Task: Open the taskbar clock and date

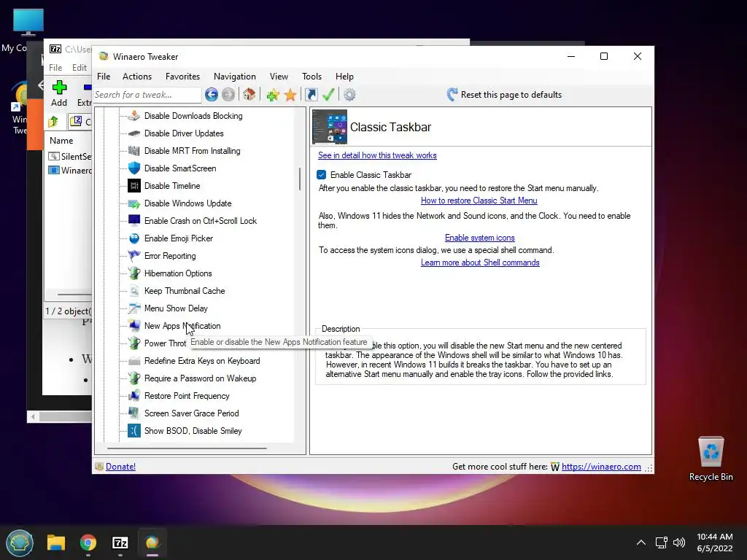Action: [x=715, y=542]
